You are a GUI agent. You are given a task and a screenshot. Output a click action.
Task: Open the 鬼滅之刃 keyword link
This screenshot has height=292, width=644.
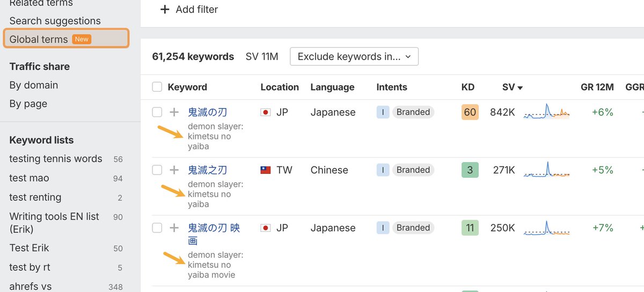click(207, 170)
